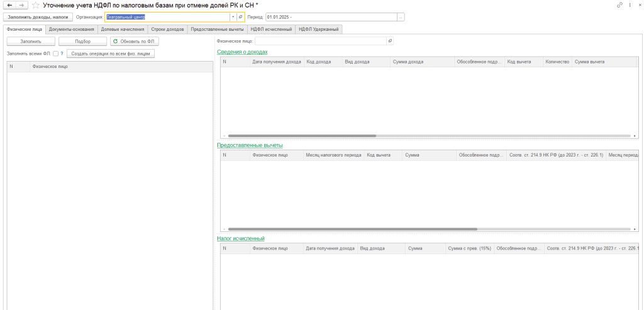Open the НДФЛ исчисленный tab

(270, 29)
